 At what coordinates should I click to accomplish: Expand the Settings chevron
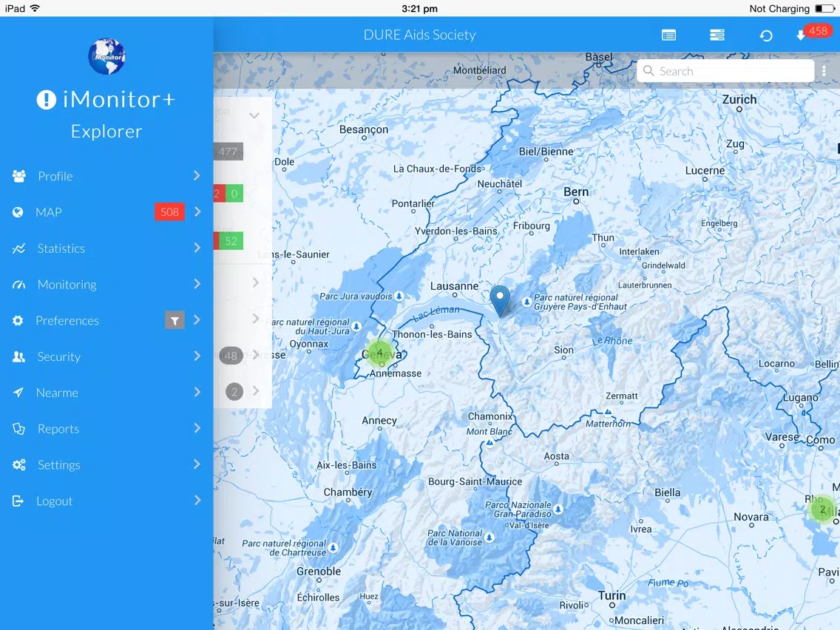click(x=197, y=464)
